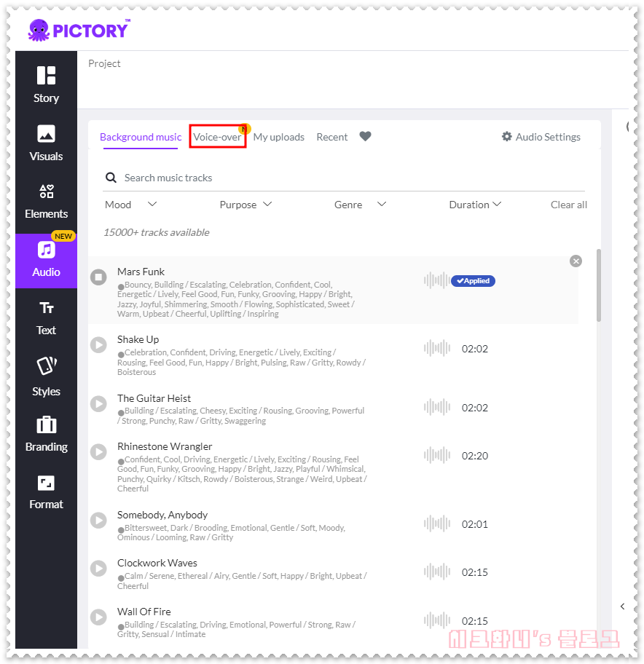
Task: Open Audio Settings gear
Action: click(x=541, y=137)
